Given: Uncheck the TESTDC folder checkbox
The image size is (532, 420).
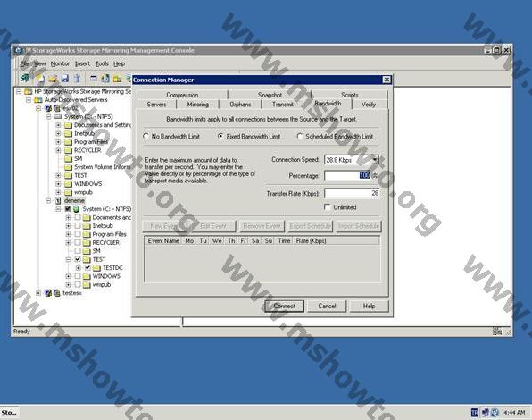Looking at the screenshot, I should coord(87,267).
